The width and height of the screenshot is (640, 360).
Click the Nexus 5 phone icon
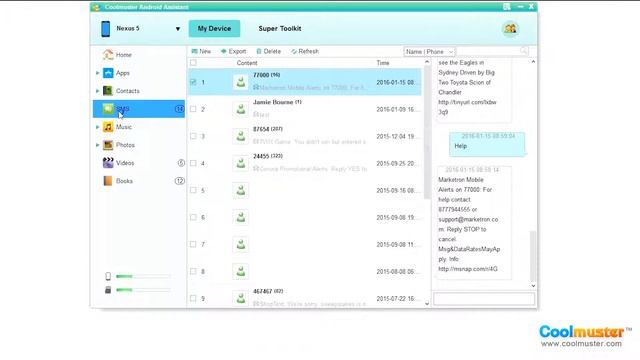106,29
